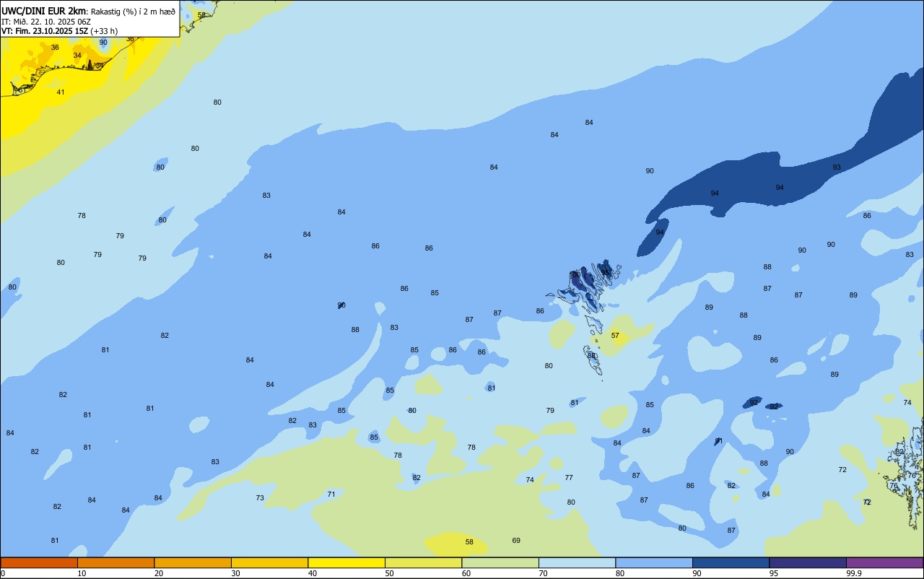
Task: Click the '95' legend tick label
Action: 774,573
